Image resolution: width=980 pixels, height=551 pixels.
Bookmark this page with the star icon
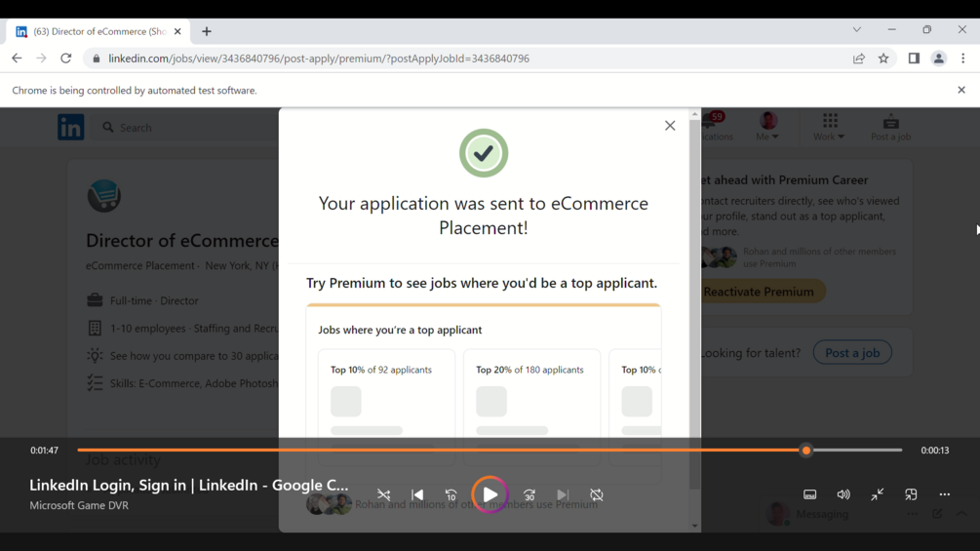(883, 59)
